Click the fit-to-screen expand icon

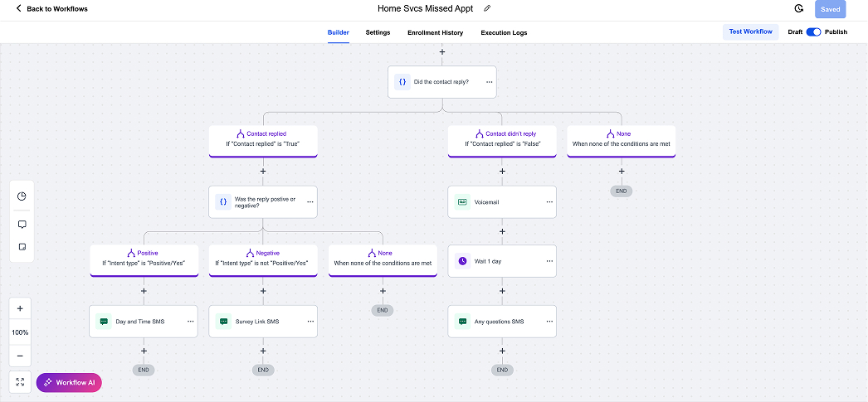point(20,382)
